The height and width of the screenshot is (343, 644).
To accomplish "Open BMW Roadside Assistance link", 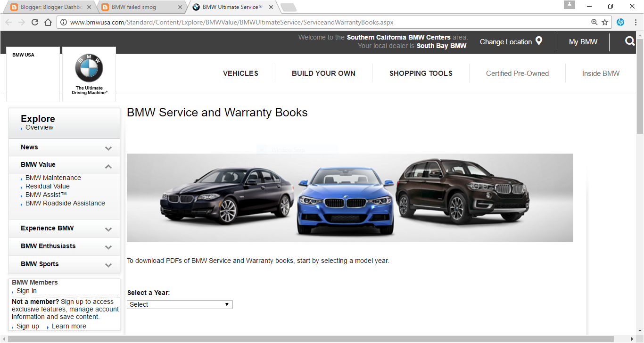I will pyautogui.click(x=65, y=203).
